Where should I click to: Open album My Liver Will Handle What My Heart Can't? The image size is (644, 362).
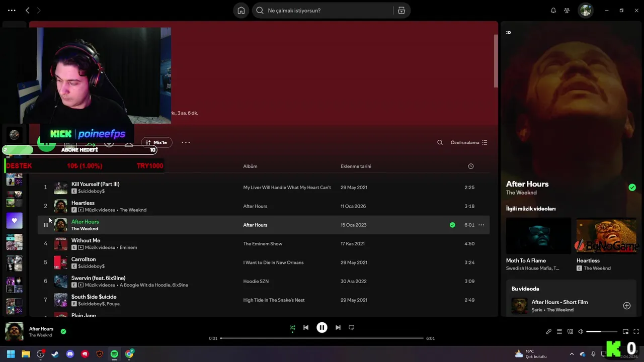click(287, 188)
